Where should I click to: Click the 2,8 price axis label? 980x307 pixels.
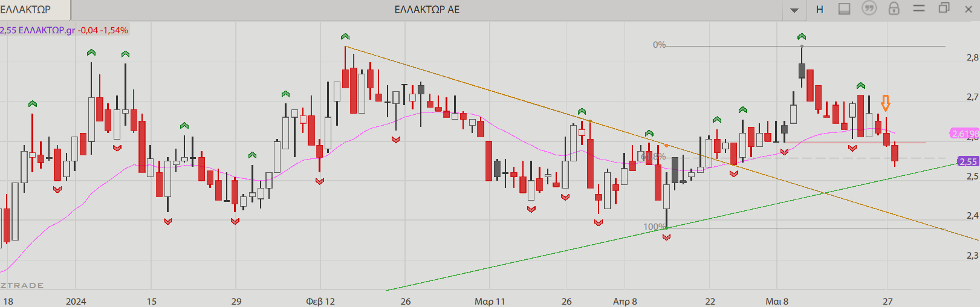click(x=973, y=57)
